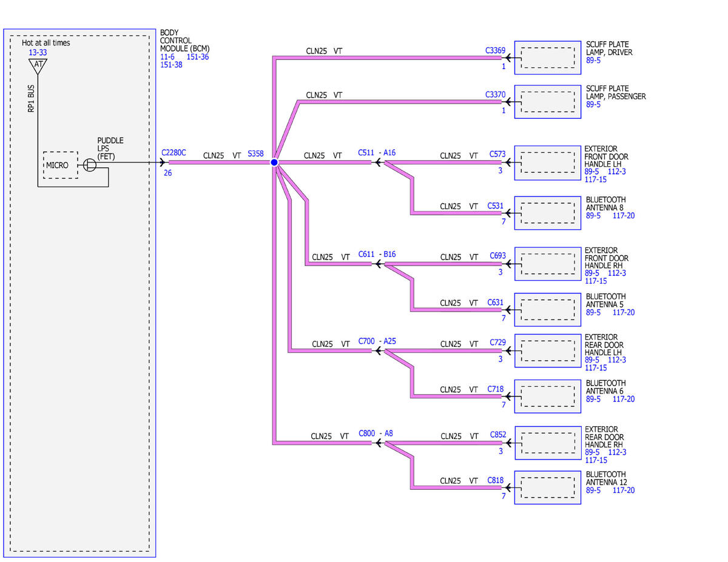
Task: Click the MICRO dashed box
Action: (x=60, y=165)
